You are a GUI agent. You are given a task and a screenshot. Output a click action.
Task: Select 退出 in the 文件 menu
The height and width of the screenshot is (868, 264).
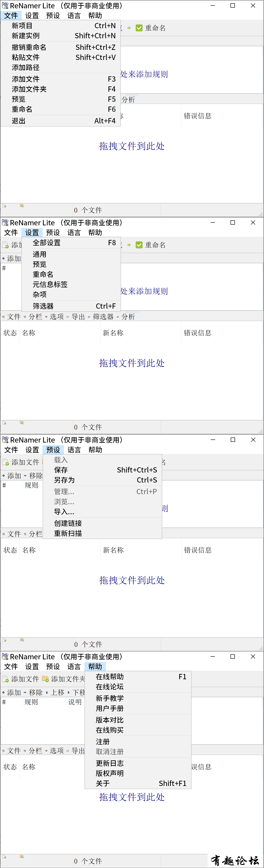click(61, 121)
